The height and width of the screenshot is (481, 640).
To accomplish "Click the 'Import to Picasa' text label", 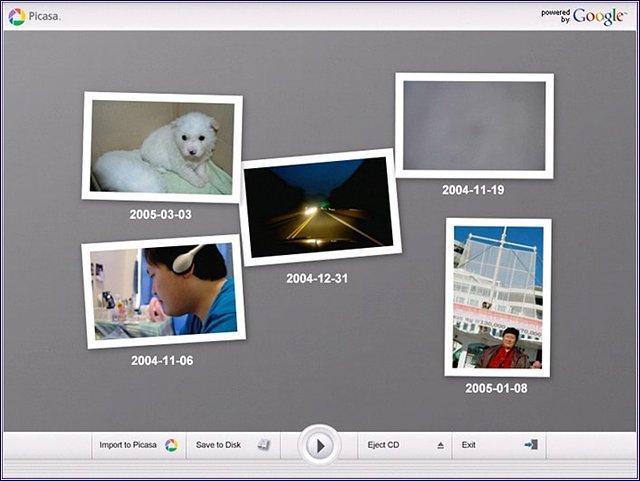I will (128, 445).
